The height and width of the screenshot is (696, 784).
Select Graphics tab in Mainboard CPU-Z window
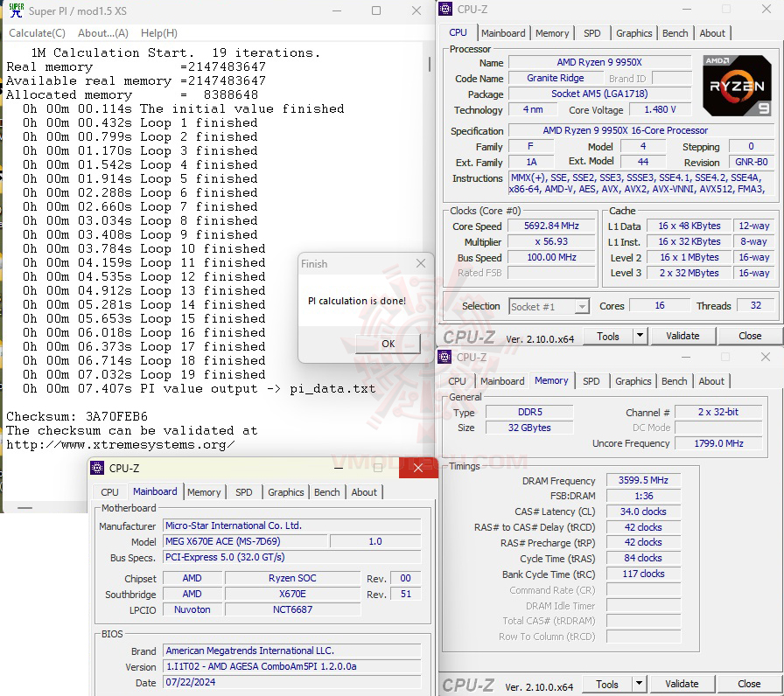(285, 492)
